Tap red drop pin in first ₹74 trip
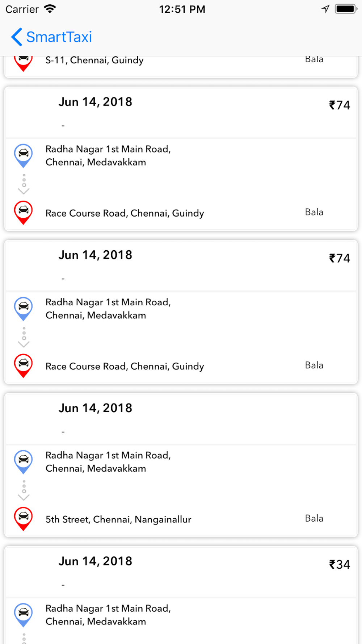This screenshot has width=362, height=644. click(24, 213)
